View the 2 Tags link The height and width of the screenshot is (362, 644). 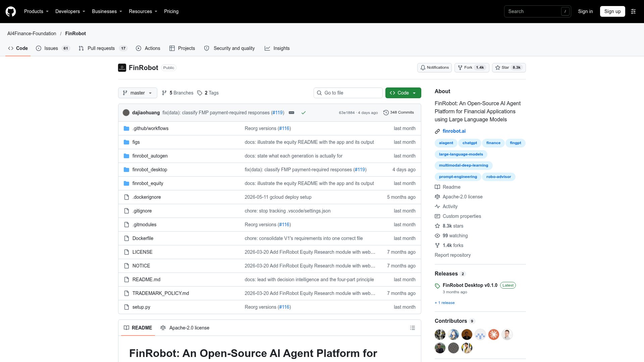point(208,93)
